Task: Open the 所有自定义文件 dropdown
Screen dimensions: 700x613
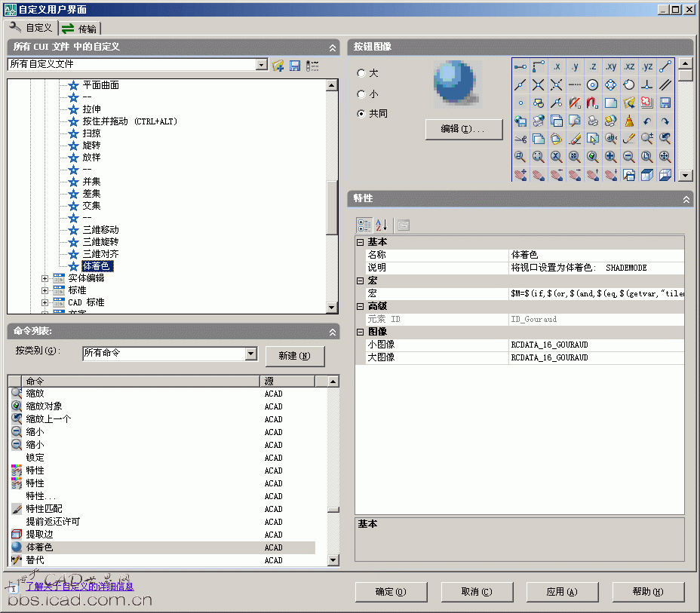Action: tap(262, 65)
